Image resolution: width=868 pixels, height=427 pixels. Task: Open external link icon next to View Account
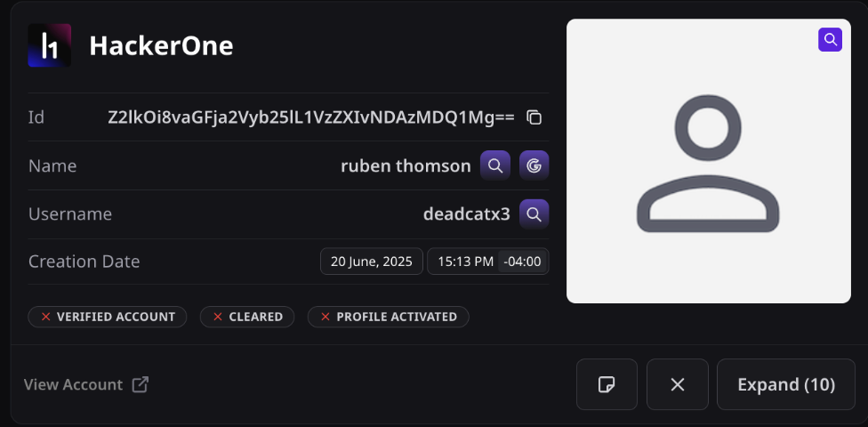140,384
